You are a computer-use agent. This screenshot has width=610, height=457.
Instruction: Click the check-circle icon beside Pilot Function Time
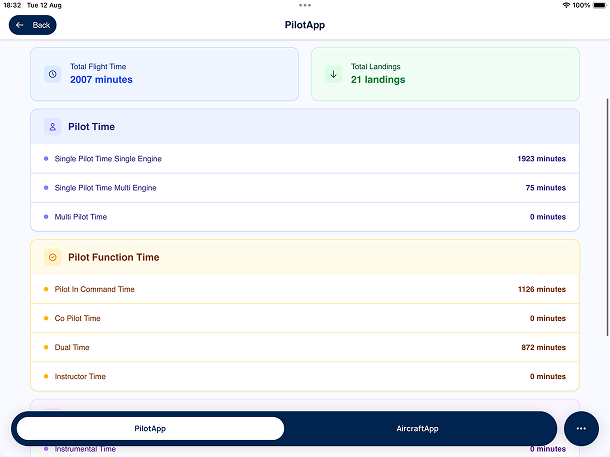(53, 257)
